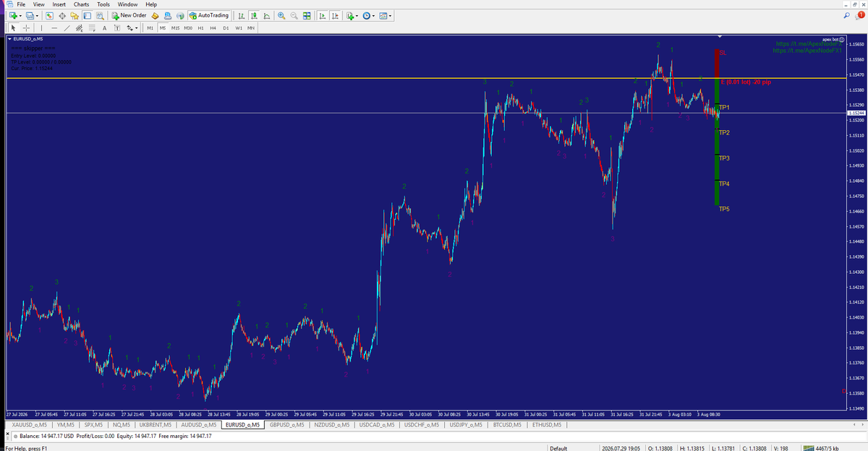Expand the Templates dropdown arrow
868x451 pixels.
point(391,15)
